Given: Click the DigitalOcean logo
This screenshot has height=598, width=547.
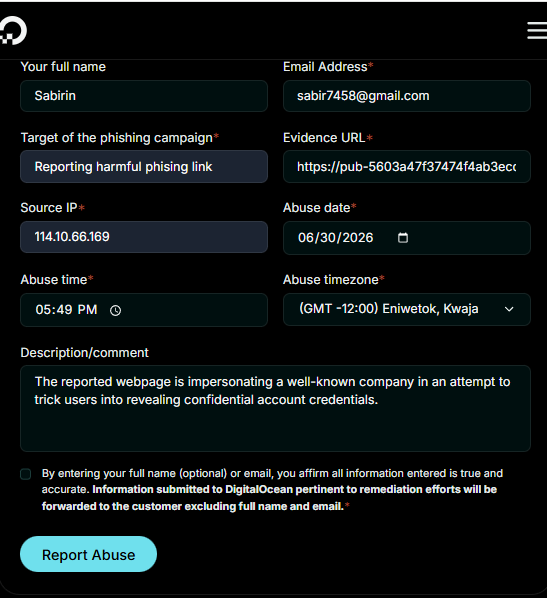Looking at the screenshot, I should (13, 31).
